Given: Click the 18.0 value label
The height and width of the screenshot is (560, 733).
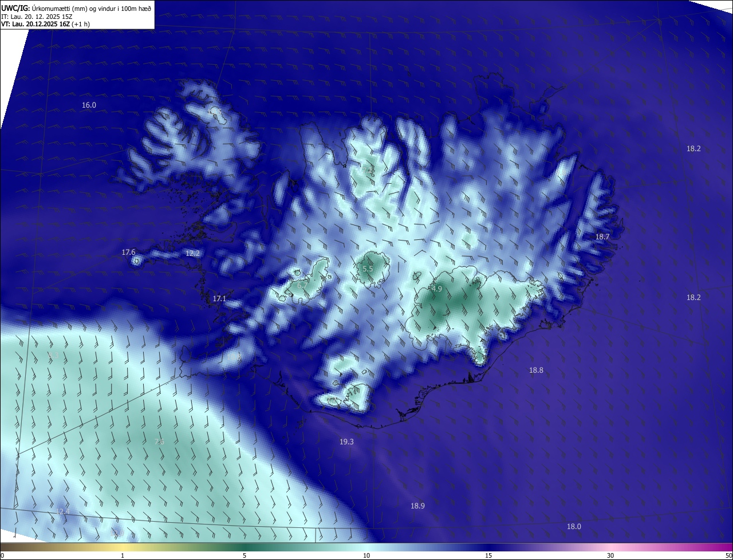Looking at the screenshot, I should [x=574, y=527].
